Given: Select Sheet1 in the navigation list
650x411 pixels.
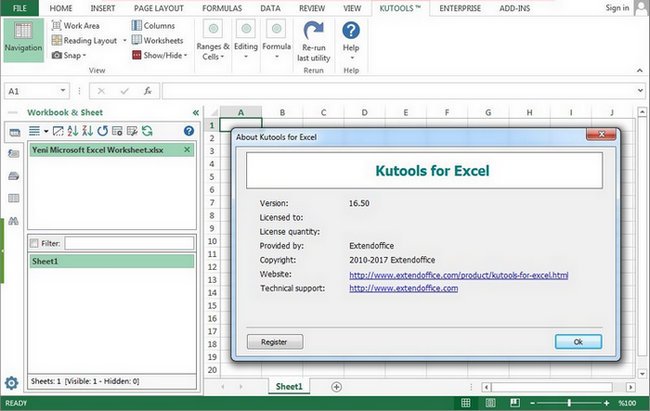Looking at the screenshot, I should click(x=111, y=261).
